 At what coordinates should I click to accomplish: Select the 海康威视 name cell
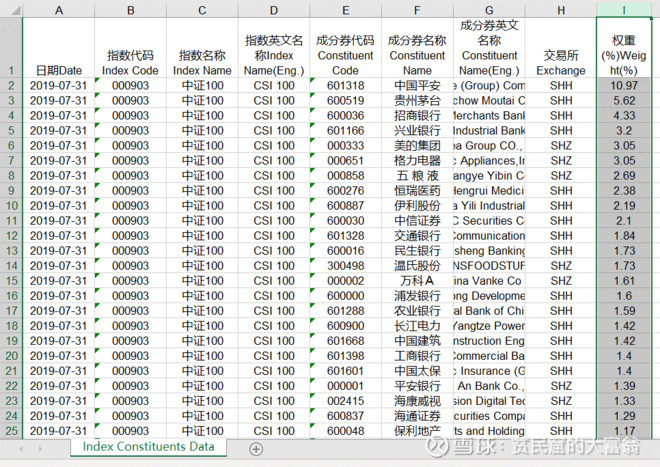tap(417, 401)
